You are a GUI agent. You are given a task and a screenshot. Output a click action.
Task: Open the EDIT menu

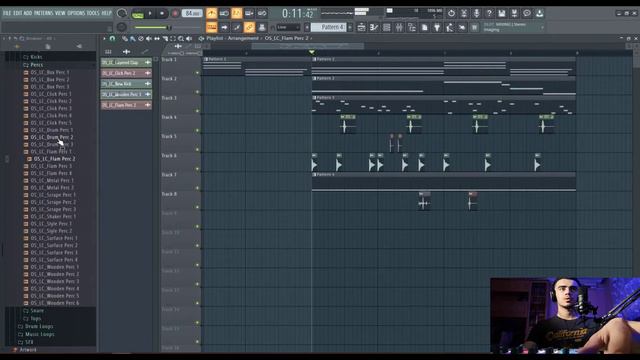(18, 13)
